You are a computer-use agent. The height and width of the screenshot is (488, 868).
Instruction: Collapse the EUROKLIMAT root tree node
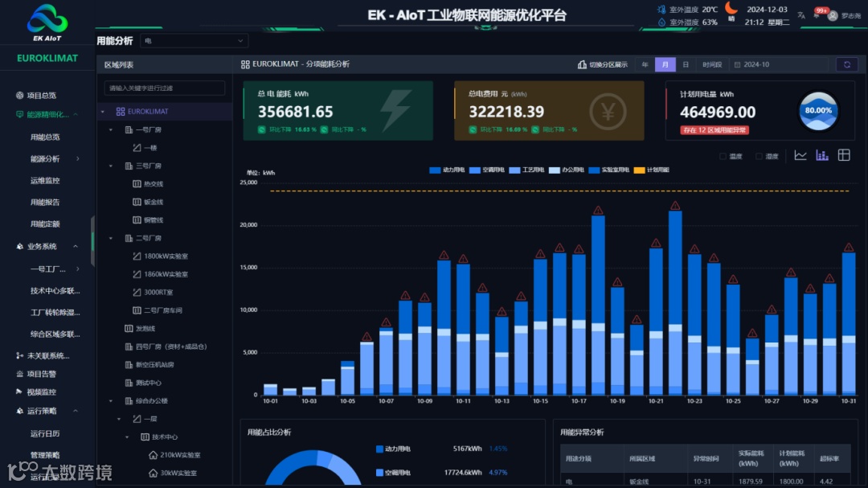point(102,112)
